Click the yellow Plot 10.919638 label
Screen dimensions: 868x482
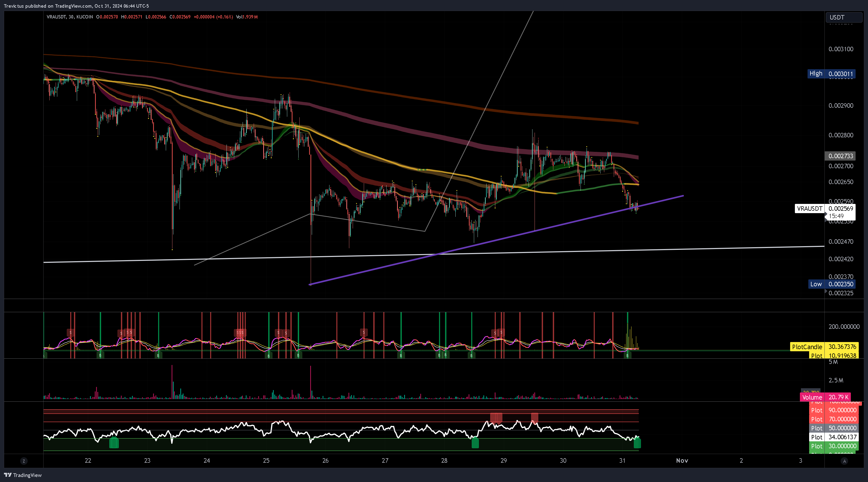click(834, 355)
